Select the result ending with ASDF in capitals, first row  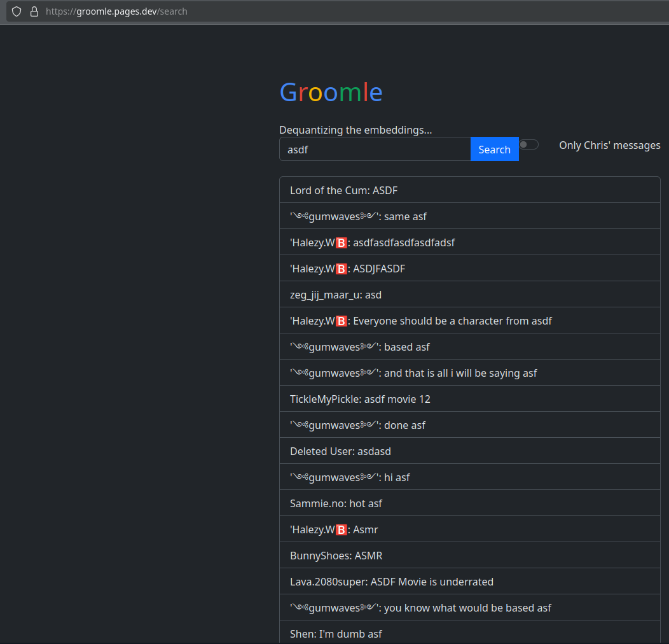coord(470,190)
